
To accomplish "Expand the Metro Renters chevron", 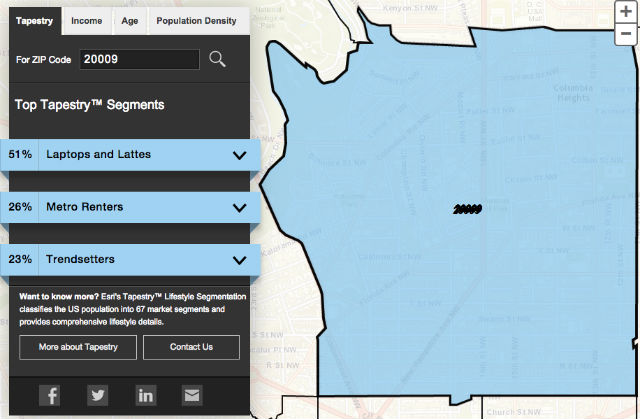I will (x=240, y=208).
